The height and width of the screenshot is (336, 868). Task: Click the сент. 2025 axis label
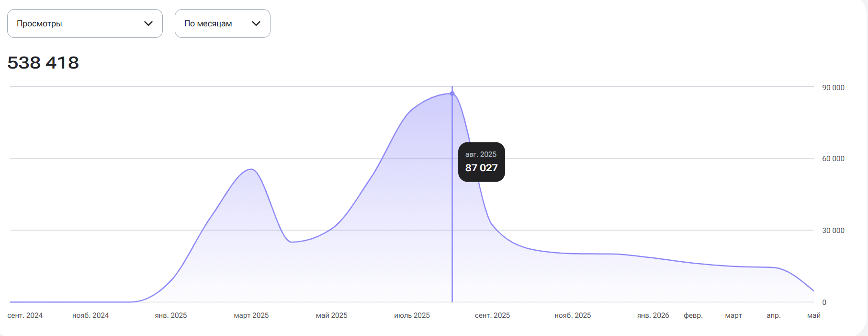492,315
